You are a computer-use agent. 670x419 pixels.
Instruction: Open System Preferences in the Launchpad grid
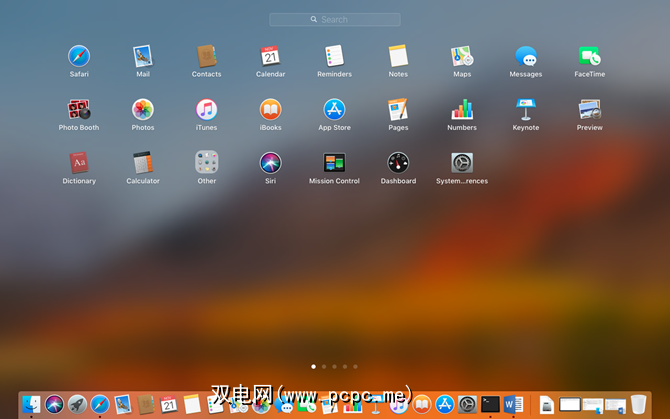462,163
